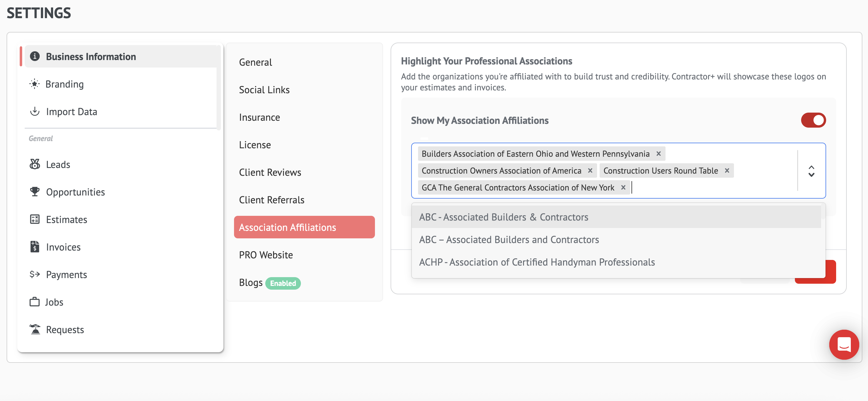
Task: Remove Construction Users Round Table tag
Action: coord(727,171)
